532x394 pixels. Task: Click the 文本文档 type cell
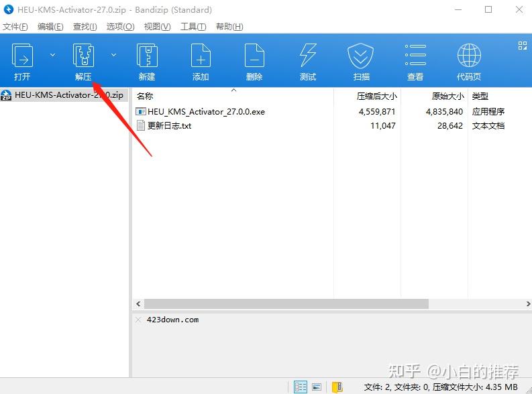[x=488, y=126]
